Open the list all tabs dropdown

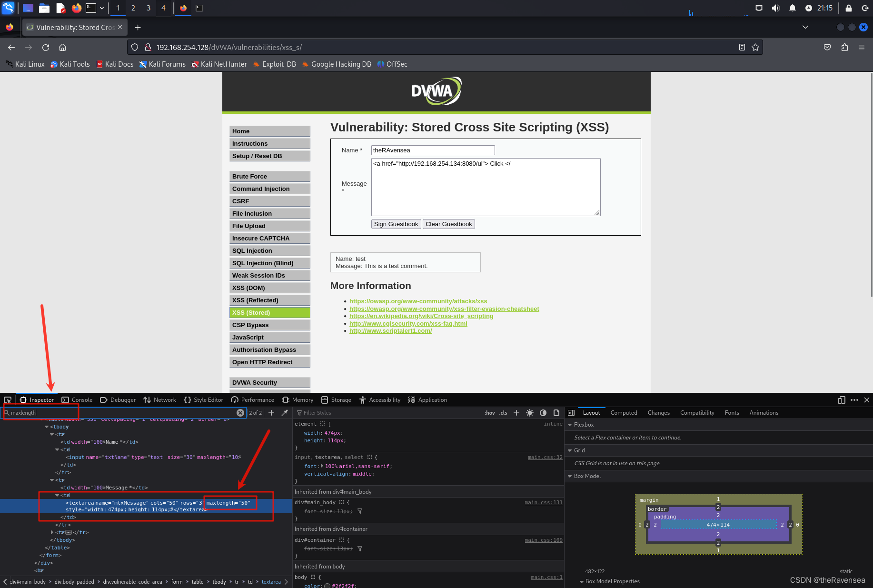[805, 27]
